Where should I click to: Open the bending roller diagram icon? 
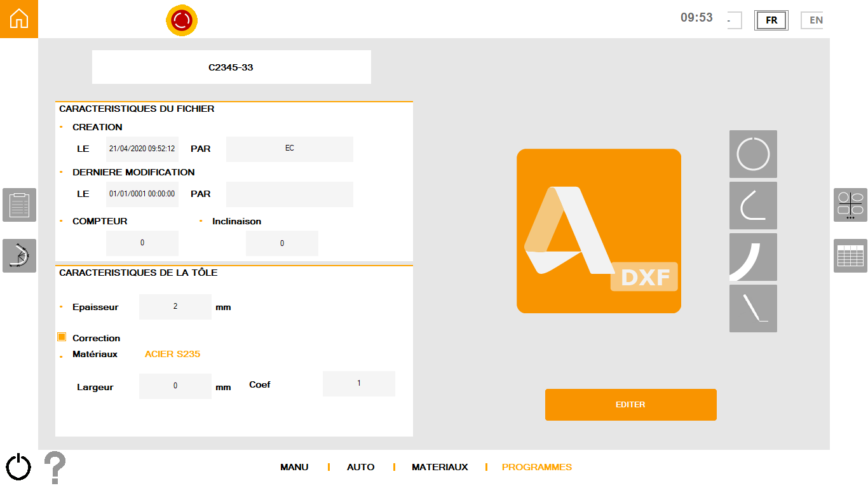(x=19, y=255)
